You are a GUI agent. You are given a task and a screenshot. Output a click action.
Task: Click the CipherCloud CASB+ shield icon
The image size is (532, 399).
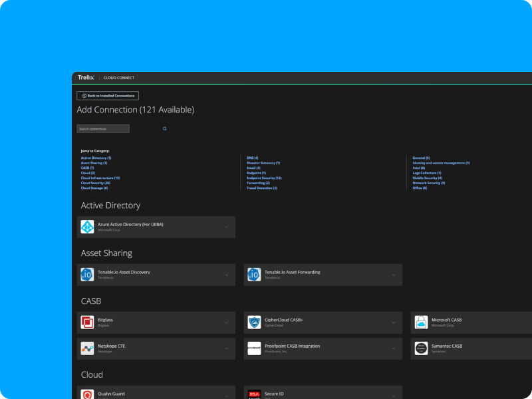coord(254,323)
